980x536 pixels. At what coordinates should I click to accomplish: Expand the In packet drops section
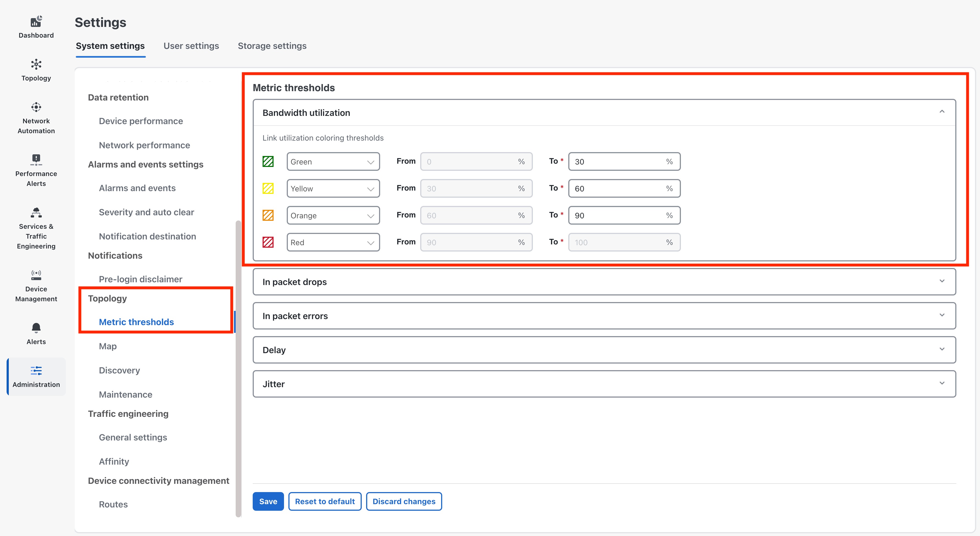tap(942, 281)
